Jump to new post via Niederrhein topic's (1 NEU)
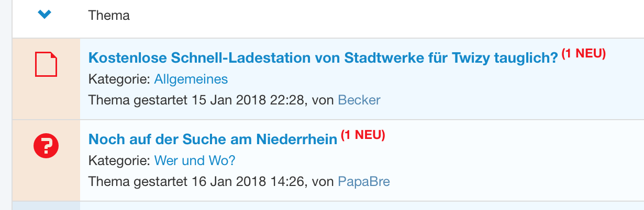Viewport: 644px width, 210px height. coord(363,135)
